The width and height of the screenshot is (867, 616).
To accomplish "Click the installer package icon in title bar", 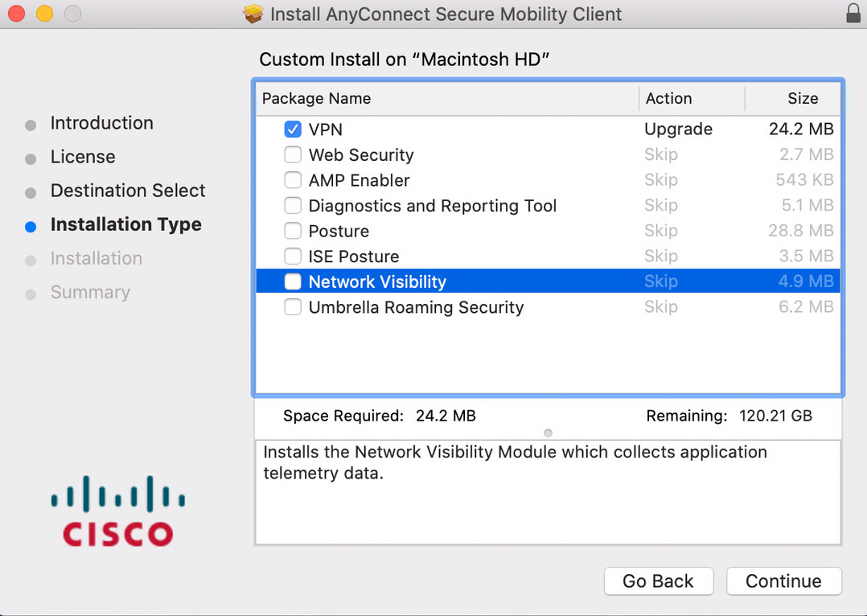I will click(x=253, y=14).
